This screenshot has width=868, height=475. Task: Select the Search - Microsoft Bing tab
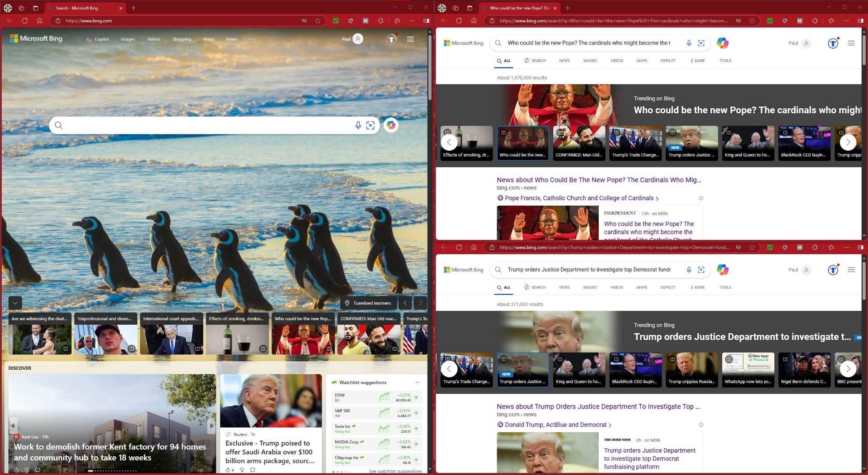click(x=85, y=8)
